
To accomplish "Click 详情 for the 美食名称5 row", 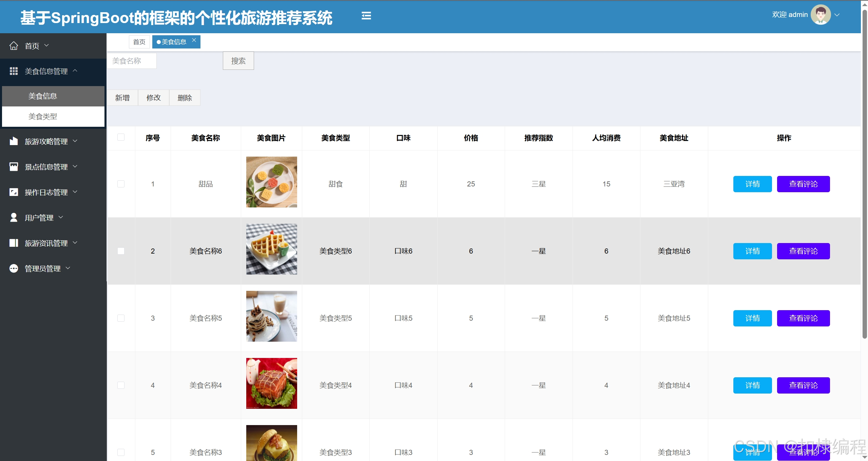I will click(752, 318).
